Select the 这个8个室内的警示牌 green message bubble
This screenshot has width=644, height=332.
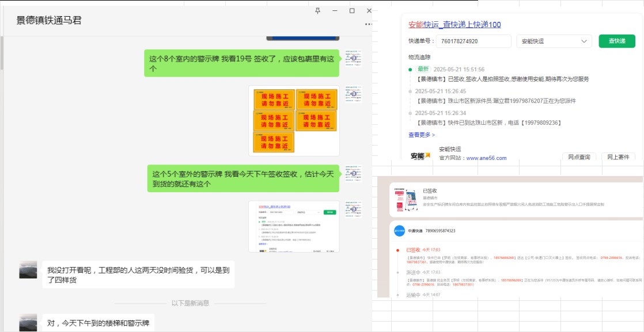242,63
